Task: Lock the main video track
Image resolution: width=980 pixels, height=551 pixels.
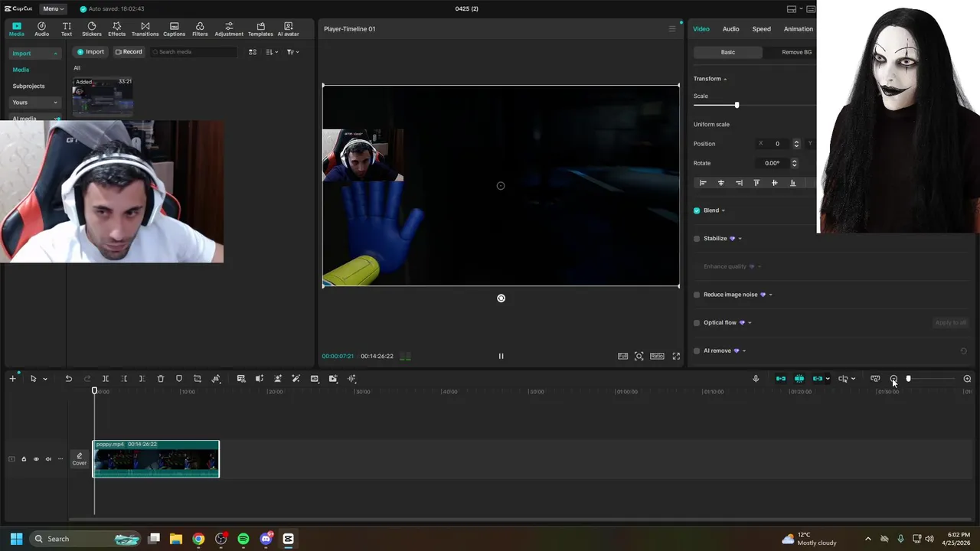Action: coord(23,459)
